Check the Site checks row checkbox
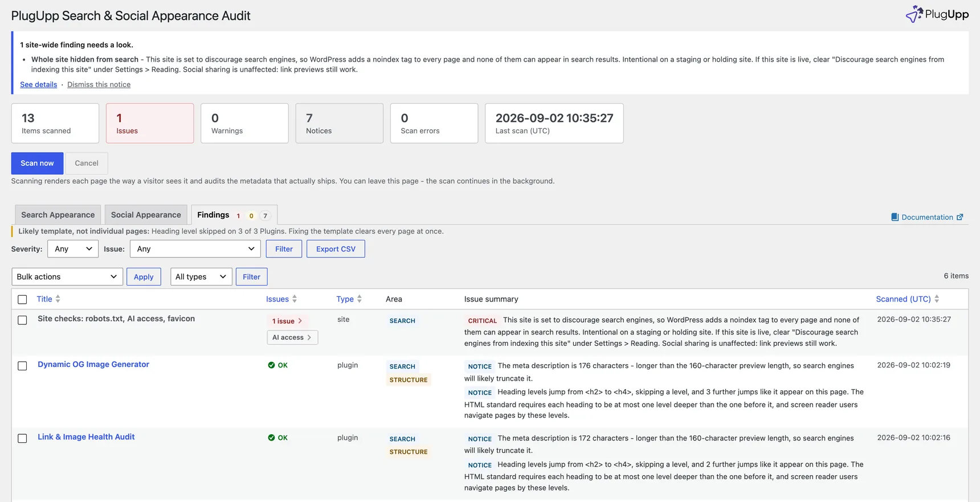 pyautogui.click(x=22, y=320)
